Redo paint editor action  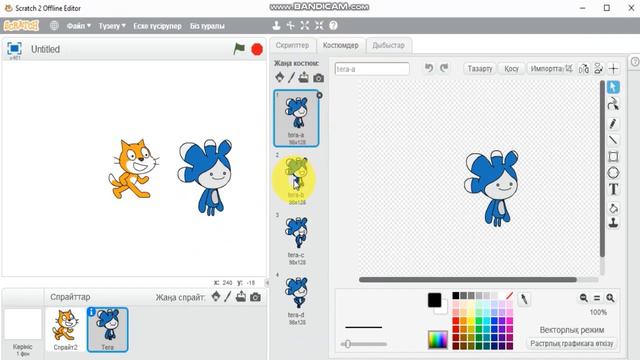pos(444,68)
